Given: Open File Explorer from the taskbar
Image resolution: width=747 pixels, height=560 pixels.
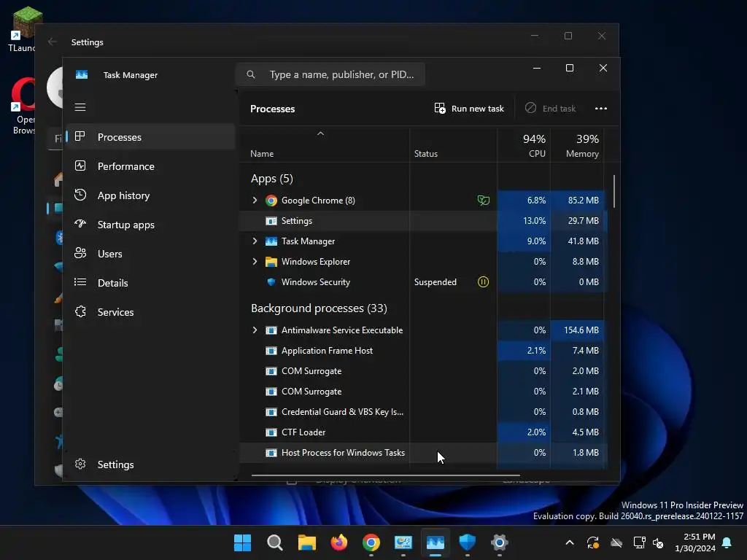Looking at the screenshot, I should 307,542.
